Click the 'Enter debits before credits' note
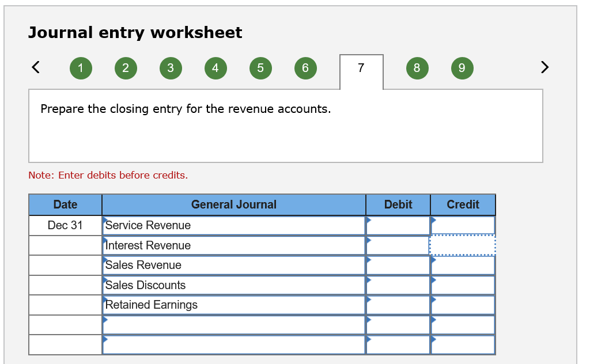Image resolution: width=605 pixels, height=364 pixels. click(108, 176)
